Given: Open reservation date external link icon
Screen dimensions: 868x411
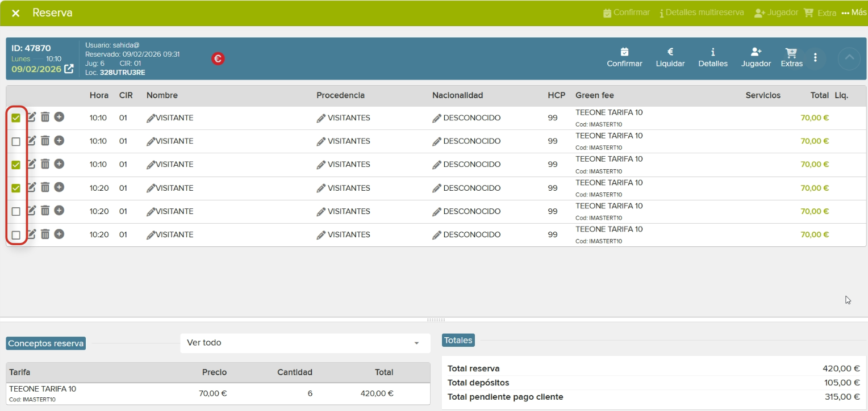Looking at the screenshot, I should (x=69, y=69).
